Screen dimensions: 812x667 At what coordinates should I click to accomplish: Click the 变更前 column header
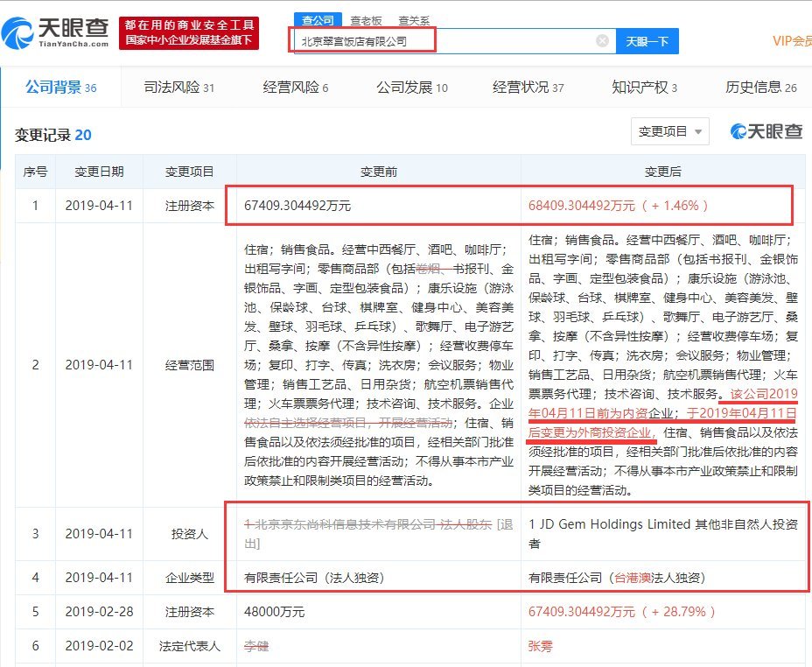click(x=379, y=172)
